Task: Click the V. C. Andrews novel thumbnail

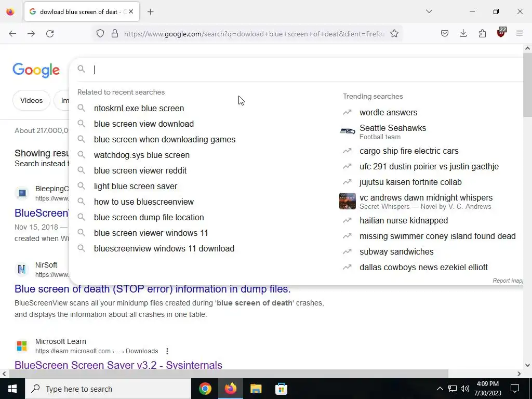Action: coord(348,201)
